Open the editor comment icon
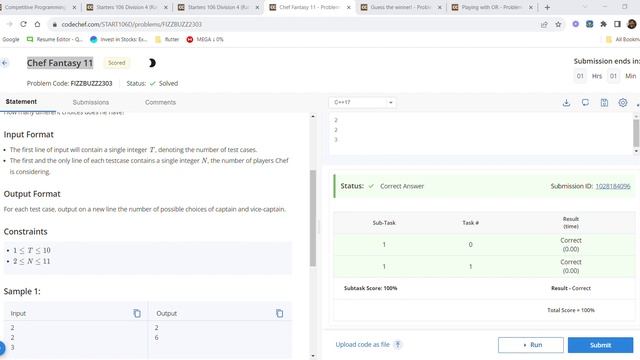Viewport: 640px width, 360px height. click(585, 103)
